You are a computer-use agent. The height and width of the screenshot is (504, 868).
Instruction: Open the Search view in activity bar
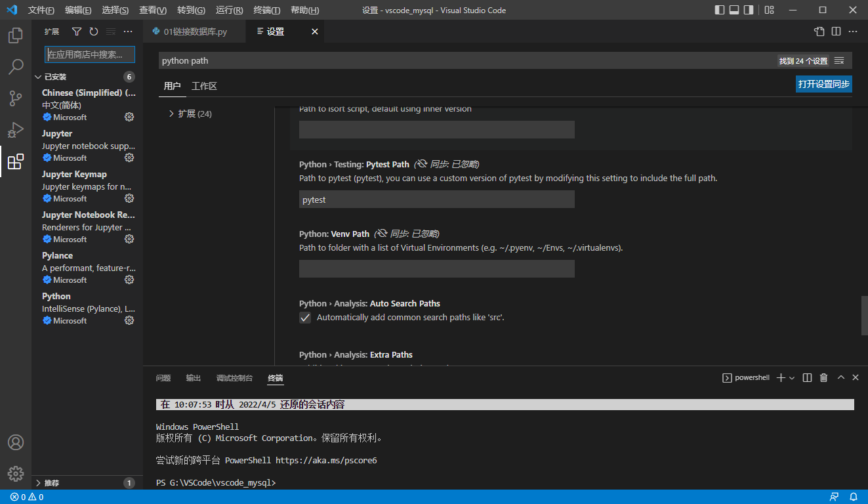click(16, 67)
